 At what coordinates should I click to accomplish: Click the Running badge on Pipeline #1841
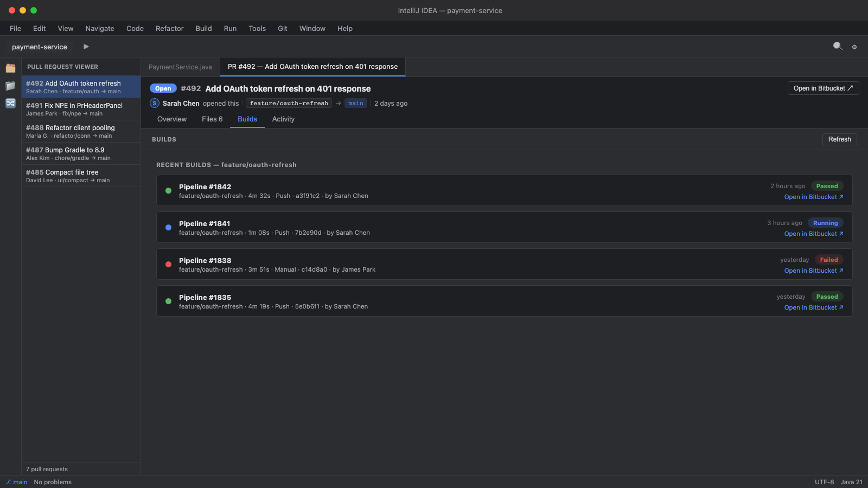point(825,223)
